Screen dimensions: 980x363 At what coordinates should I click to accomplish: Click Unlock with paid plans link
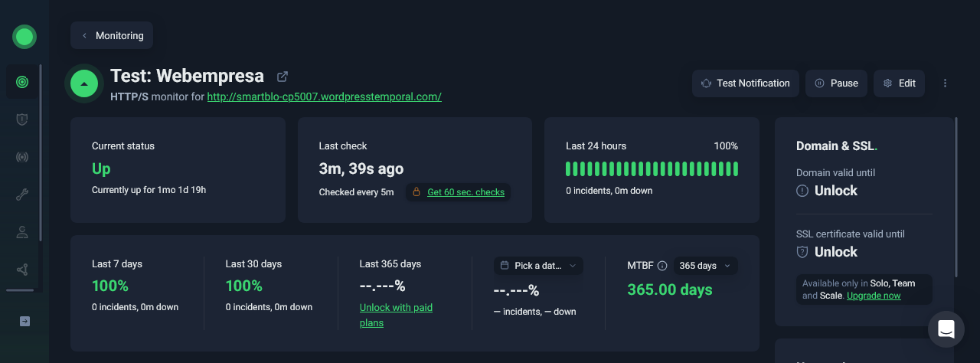396,316
